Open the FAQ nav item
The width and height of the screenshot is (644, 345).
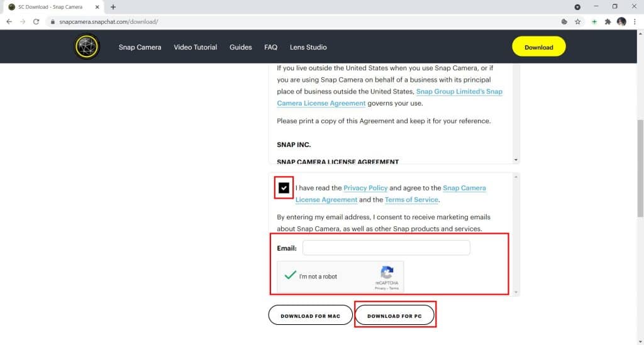(270, 47)
